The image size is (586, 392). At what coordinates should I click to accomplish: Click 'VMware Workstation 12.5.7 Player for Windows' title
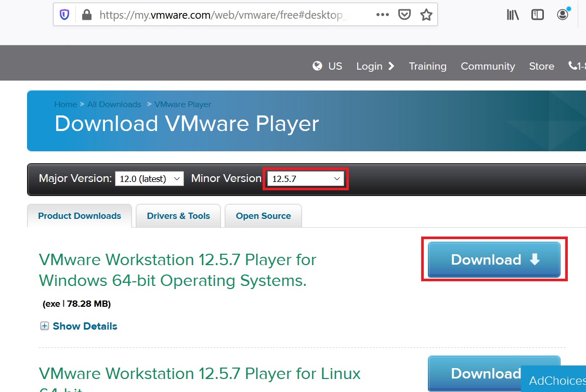[x=177, y=270]
